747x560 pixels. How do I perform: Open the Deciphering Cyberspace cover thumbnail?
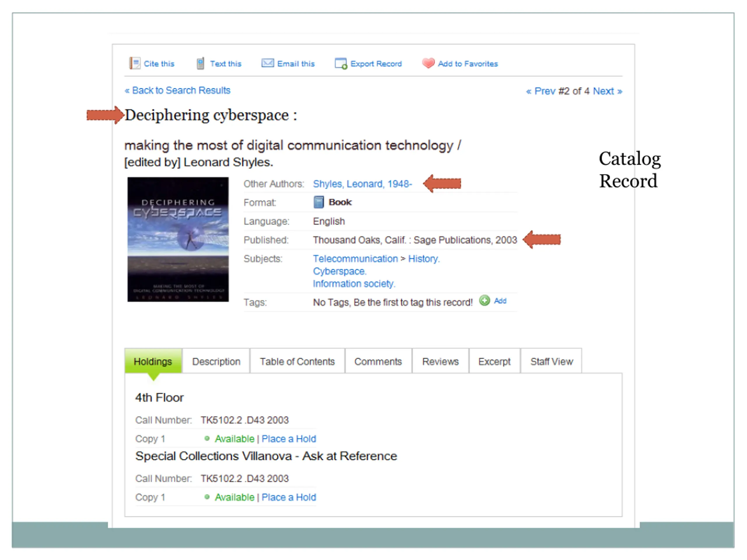pyautogui.click(x=178, y=239)
